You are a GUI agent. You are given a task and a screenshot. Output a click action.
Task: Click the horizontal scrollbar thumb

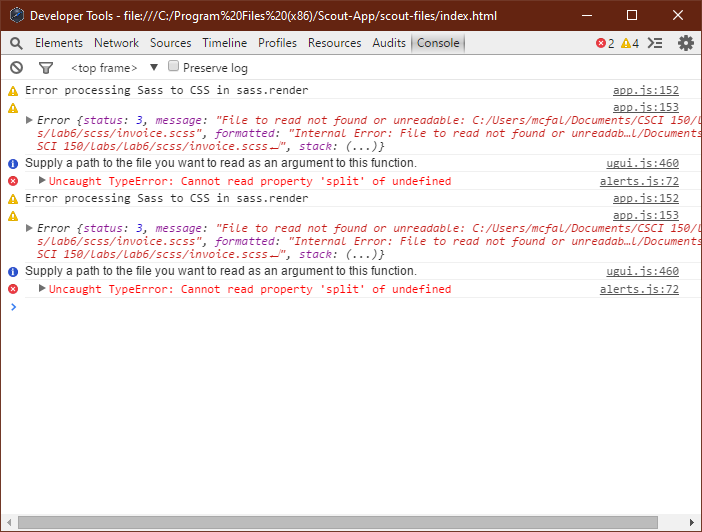pos(338,523)
